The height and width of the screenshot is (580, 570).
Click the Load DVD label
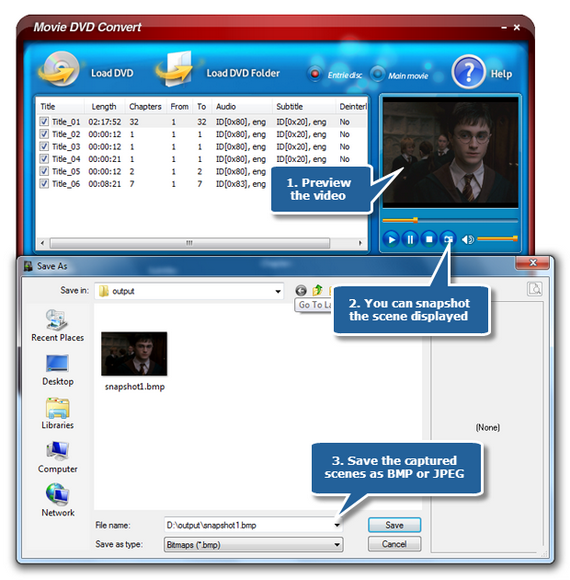tap(112, 73)
